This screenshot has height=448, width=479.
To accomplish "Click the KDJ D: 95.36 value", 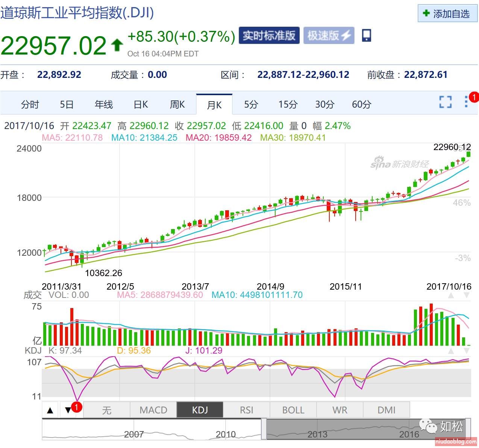I will click(133, 351).
